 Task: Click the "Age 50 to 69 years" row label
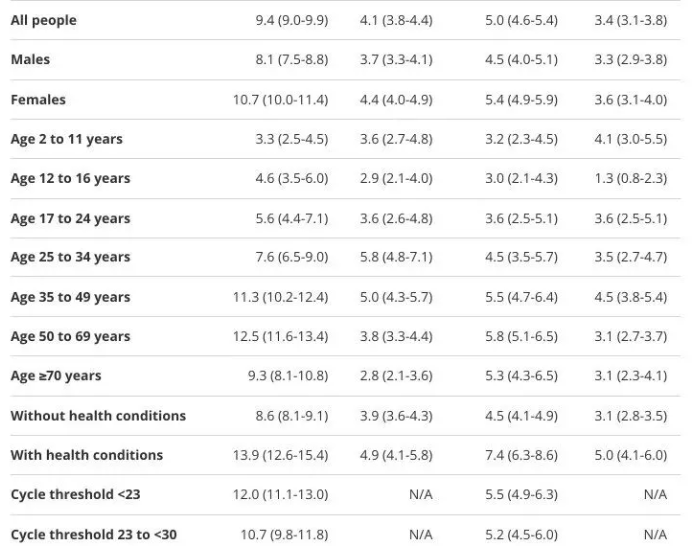click(x=70, y=336)
